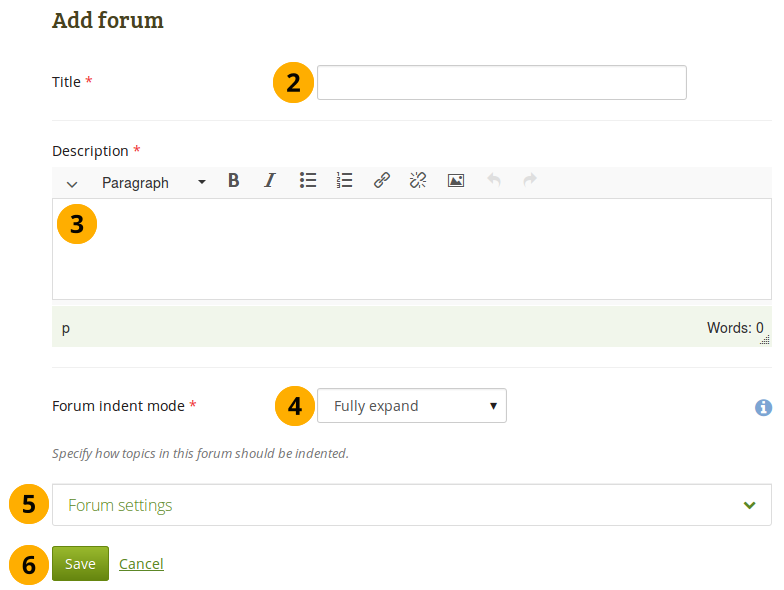Open the Paragraph format dropdown
The width and height of the screenshot is (784, 590).
(x=153, y=182)
